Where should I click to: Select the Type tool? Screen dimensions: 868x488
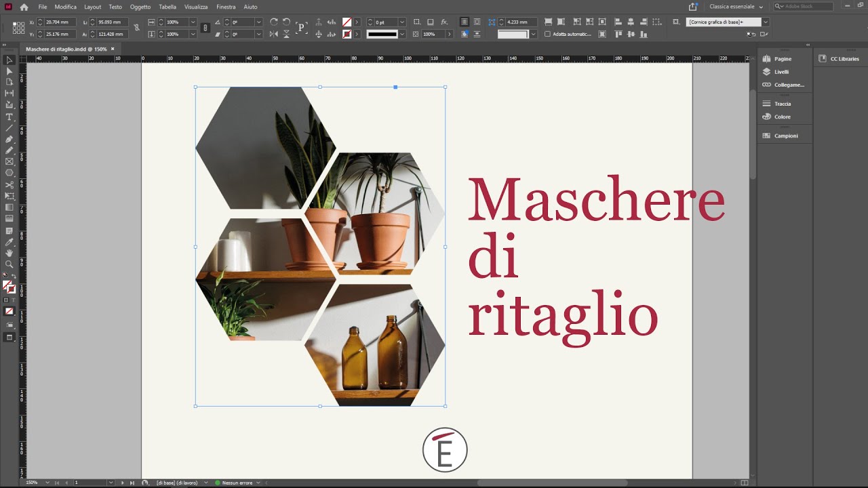coord(9,117)
